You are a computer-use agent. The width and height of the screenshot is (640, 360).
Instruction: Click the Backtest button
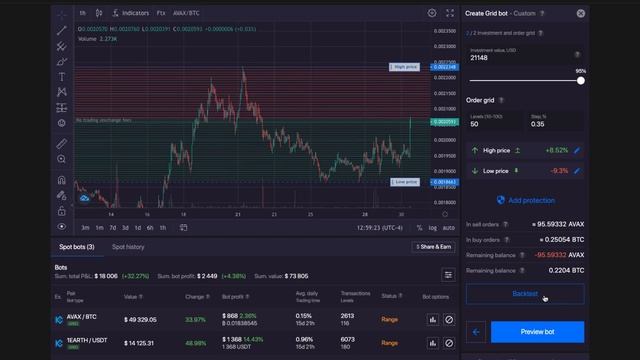525,294
